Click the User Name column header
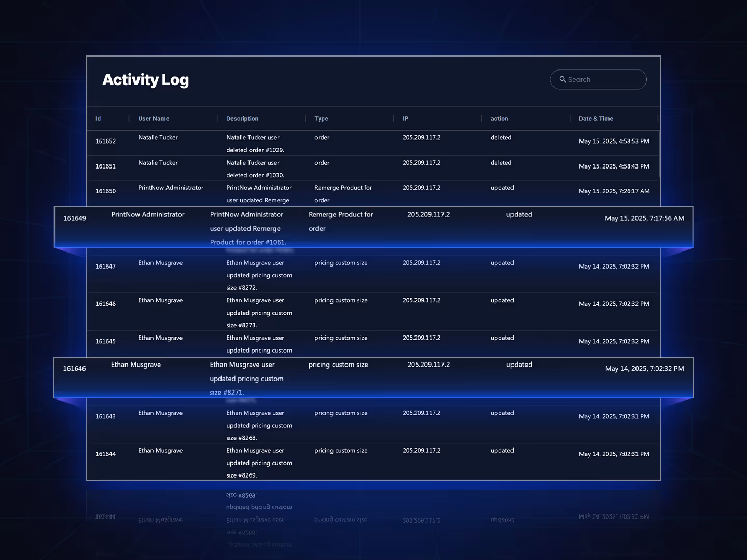This screenshot has height=560, width=747. click(x=154, y=118)
